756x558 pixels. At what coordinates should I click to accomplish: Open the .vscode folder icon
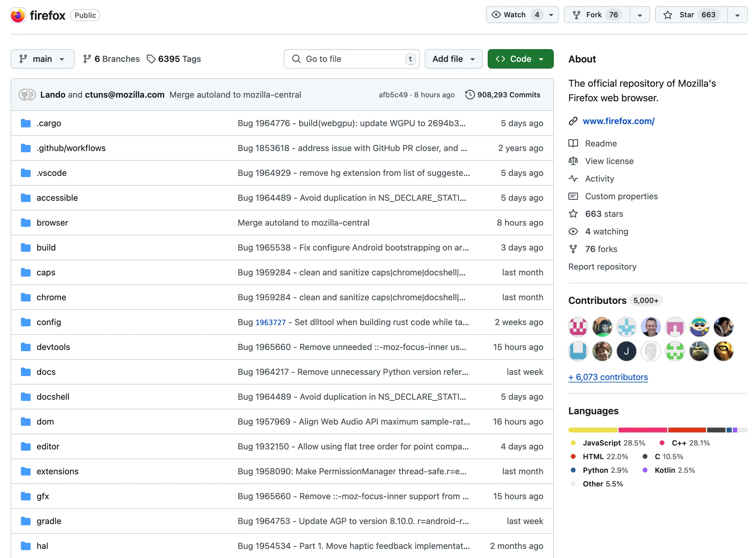[26, 173]
